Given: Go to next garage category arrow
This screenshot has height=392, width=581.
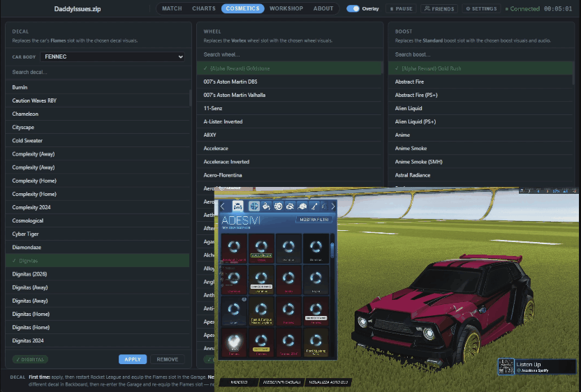Looking at the screenshot, I should 333,206.
